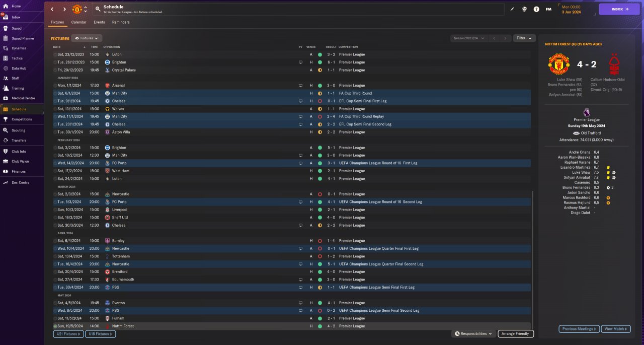
Task: Toggle the selector circle for the Wolves fixture
Action: (x=55, y=109)
